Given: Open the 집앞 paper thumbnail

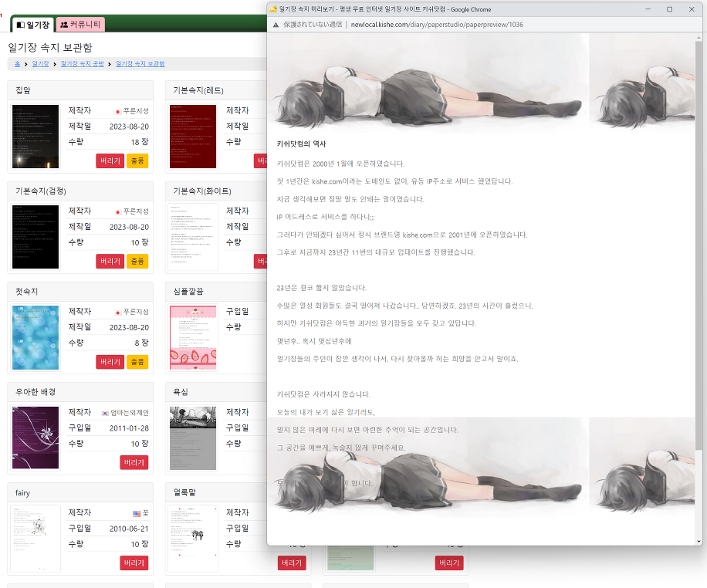Looking at the screenshot, I should pyautogui.click(x=36, y=137).
